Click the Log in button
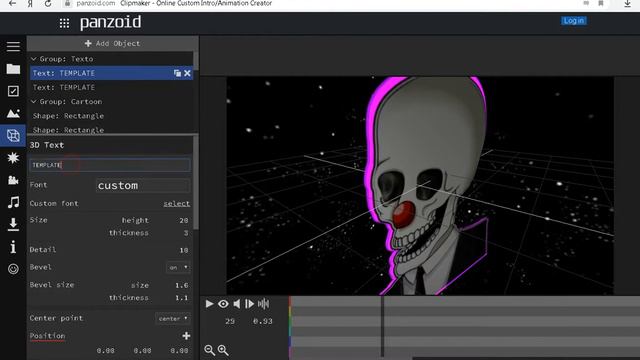 (x=573, y=21)
